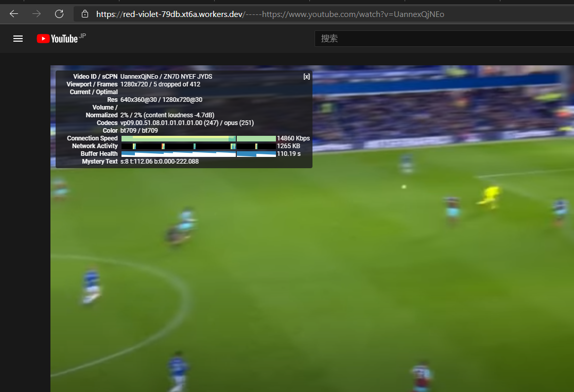Screen dimensions: 574x392
Task: Open the YouTube hamburger guide menu
Action: pyautogui.click(x=18, y=39)
